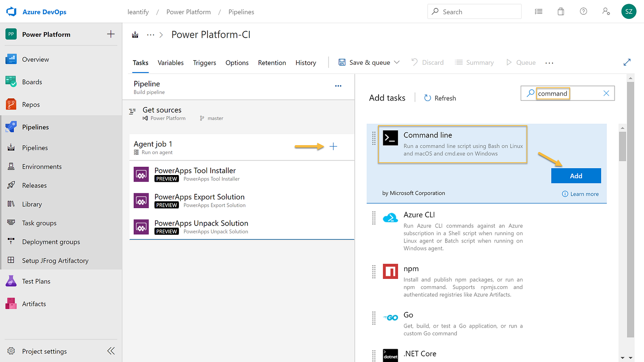Click the task search field containing command
Viewport: 644px width, 362px height.
[568, 93]
